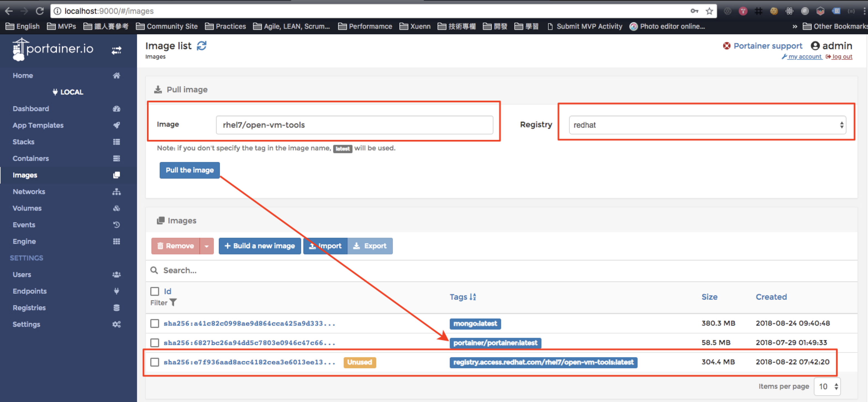Check the portainer/portainer image row checkbox
This screenshot has width=868, height=402.
[x=155, y=343]
